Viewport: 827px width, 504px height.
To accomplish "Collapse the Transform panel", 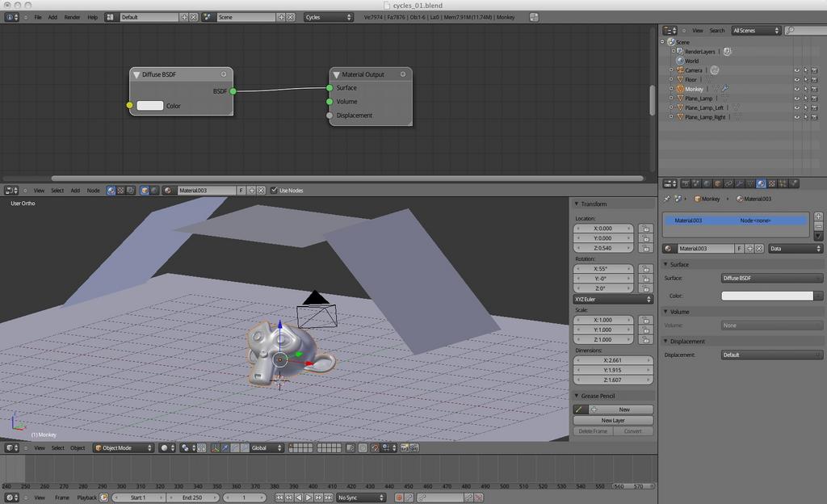I will click(x=576, y=204).
